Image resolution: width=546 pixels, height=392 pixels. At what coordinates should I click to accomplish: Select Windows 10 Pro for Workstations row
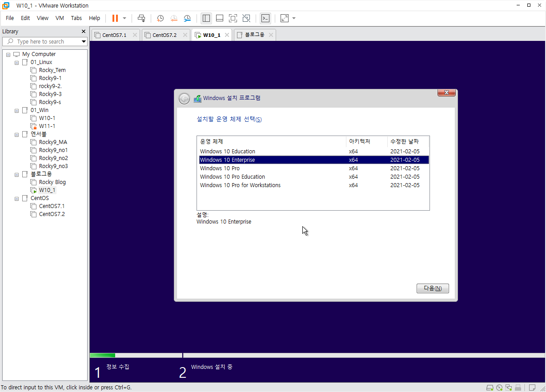tap(314, 185)
